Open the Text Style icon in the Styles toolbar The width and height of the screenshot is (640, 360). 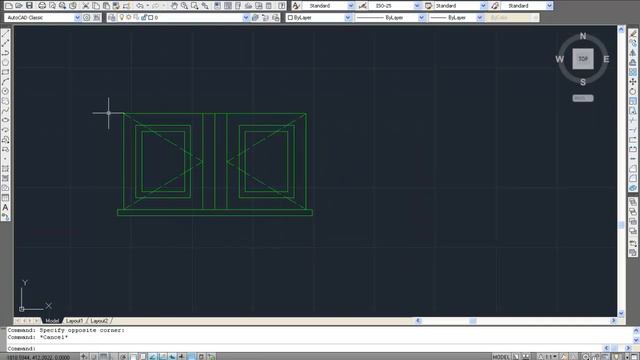pyautogui.click(x=296, y=6)
